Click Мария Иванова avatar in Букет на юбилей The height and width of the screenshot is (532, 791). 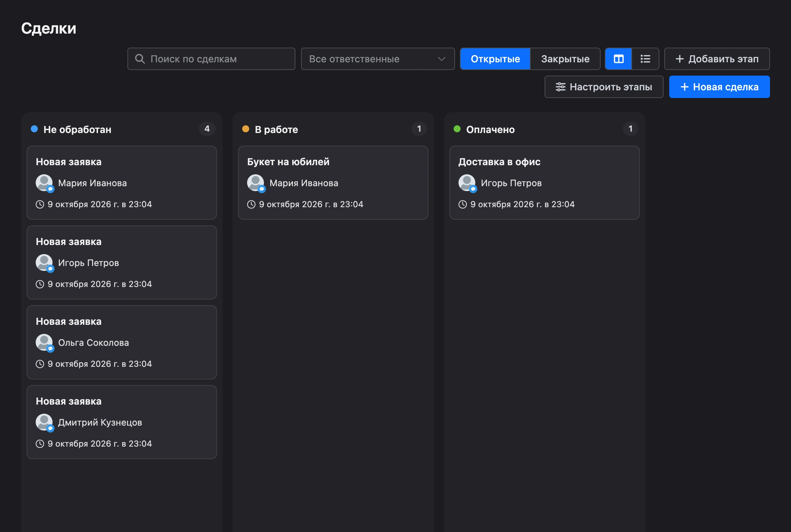point(255,183)
